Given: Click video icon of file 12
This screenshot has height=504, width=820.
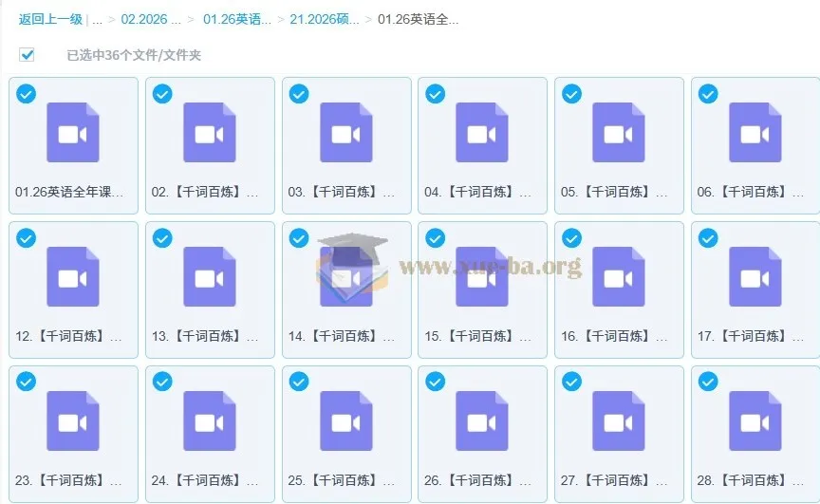Looking at the screenshot, I should (x=73, y=277).
